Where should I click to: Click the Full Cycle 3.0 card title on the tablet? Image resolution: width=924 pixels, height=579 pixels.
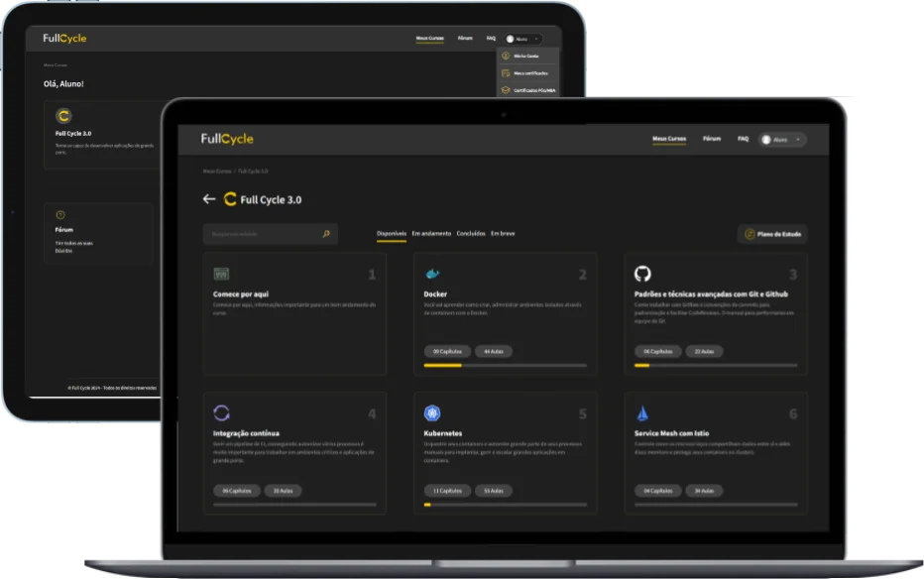tap(73, 134)
